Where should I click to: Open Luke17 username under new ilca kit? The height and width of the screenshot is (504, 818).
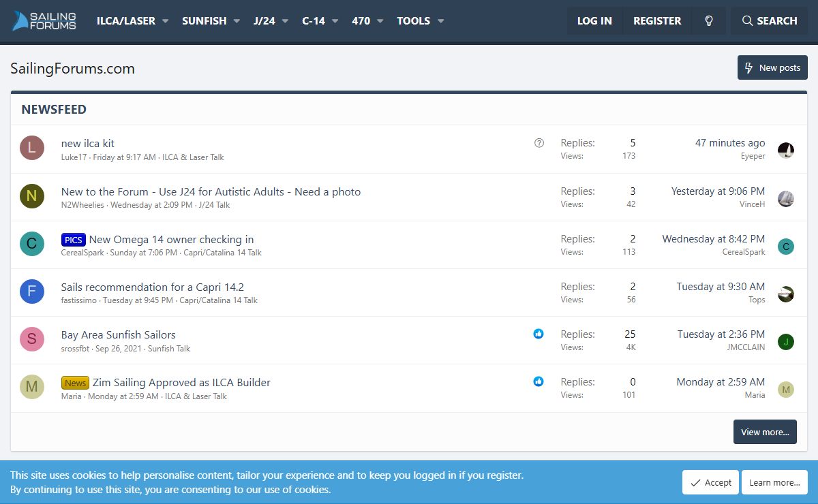click(x=74, y=157)
